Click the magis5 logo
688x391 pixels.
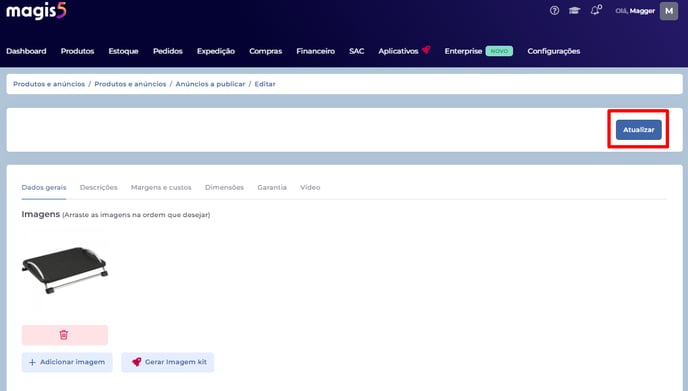point(36,11)
